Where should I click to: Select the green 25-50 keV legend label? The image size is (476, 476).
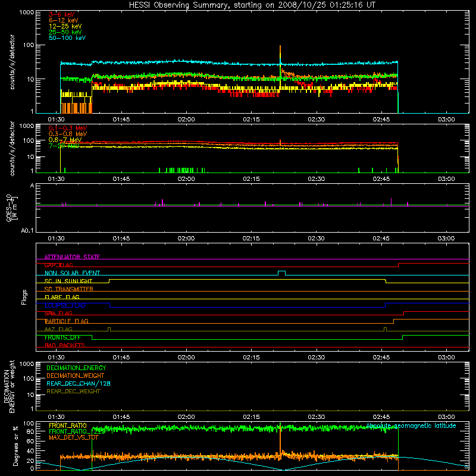[x=65, y=32]
